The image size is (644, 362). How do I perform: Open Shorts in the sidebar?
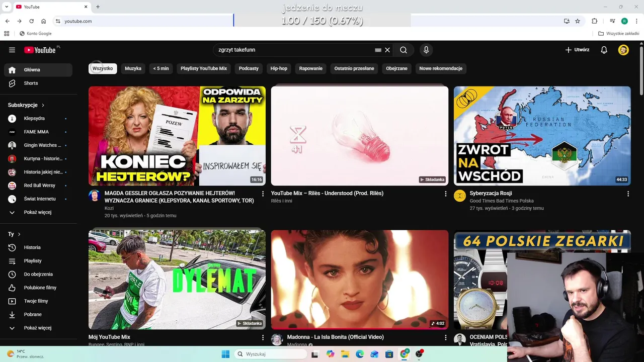pos(38,83)
